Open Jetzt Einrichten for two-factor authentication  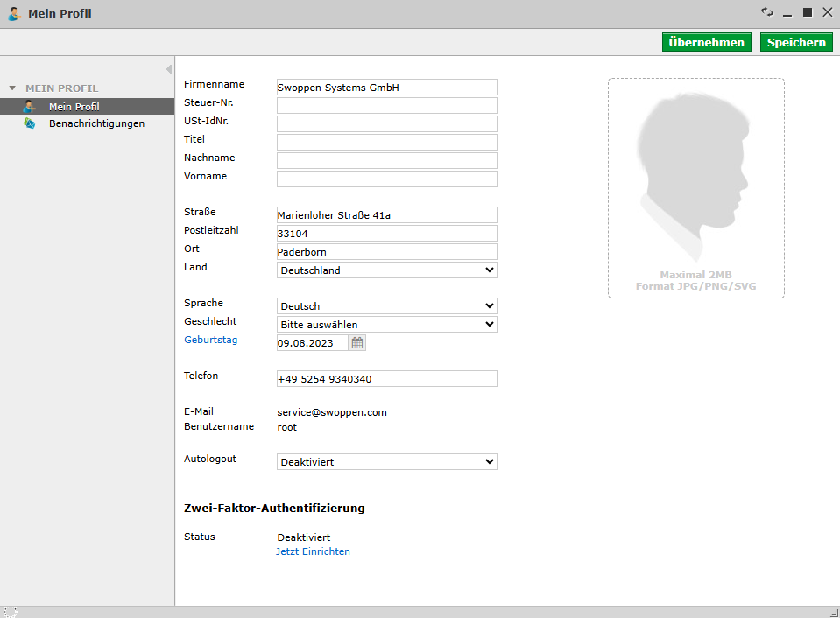click(313, 551)
